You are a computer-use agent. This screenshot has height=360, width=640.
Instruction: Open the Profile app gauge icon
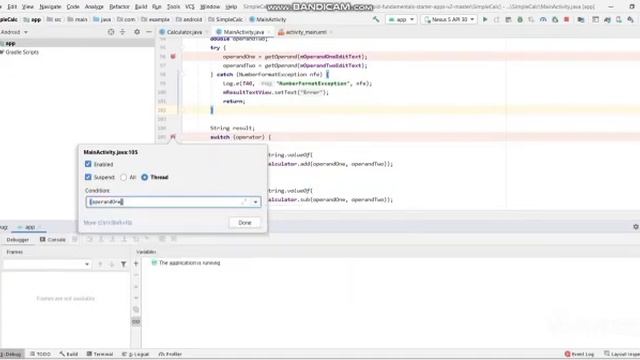click(x=543, y=19)
